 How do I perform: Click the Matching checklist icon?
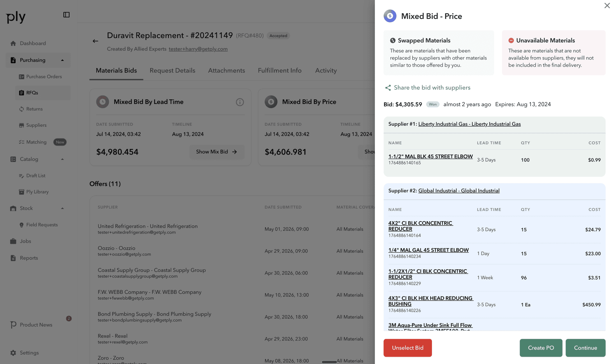(x=21, y=142)
